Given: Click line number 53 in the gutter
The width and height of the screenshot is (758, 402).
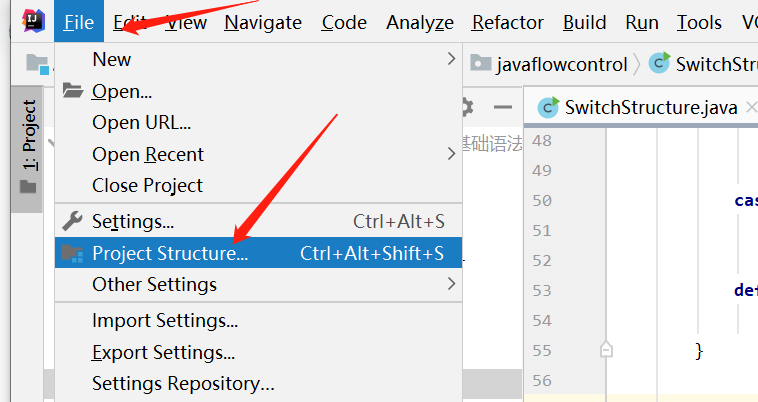Looking at the screenshot, I should pos(542,290).
